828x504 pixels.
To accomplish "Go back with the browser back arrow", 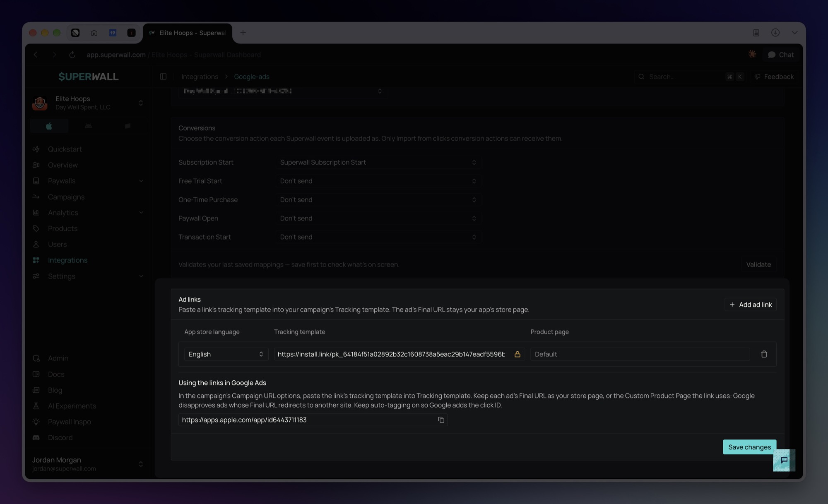I will pyautogui.click(x=36, y=55).
